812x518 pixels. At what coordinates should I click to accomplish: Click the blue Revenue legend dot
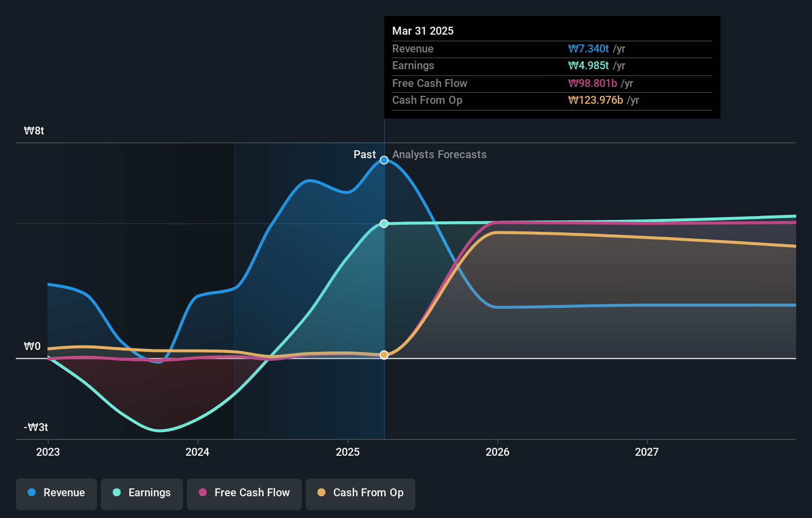32,492
